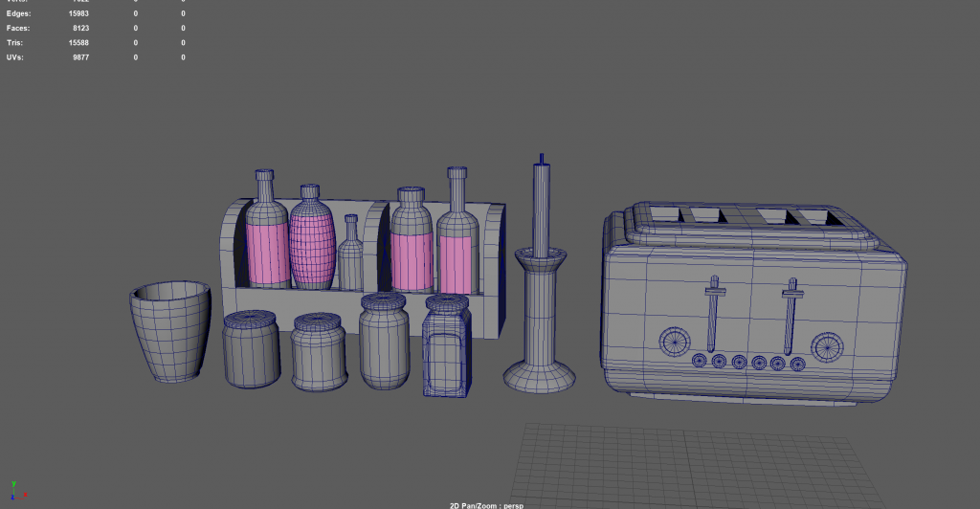
Task: Select the left large dial on toaster
Action: click(675, 342)
